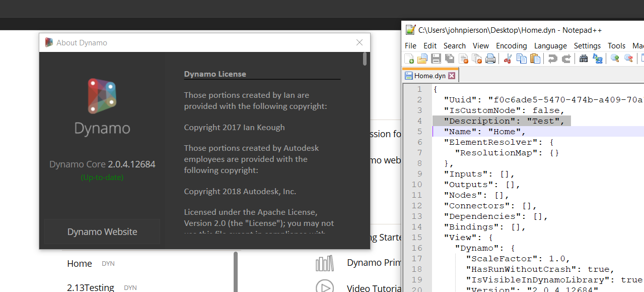Click the Print icon in the toolbar
The image size is (644, 292).
coord(491,59)
